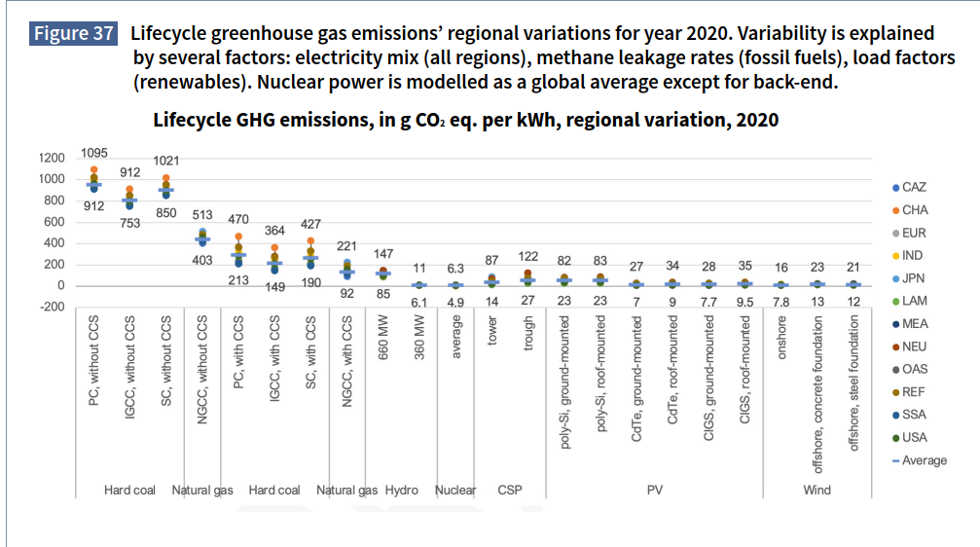Click the CAZ blue legend dot
Screen dimensions: 980x547
click(x=895, y=187)
